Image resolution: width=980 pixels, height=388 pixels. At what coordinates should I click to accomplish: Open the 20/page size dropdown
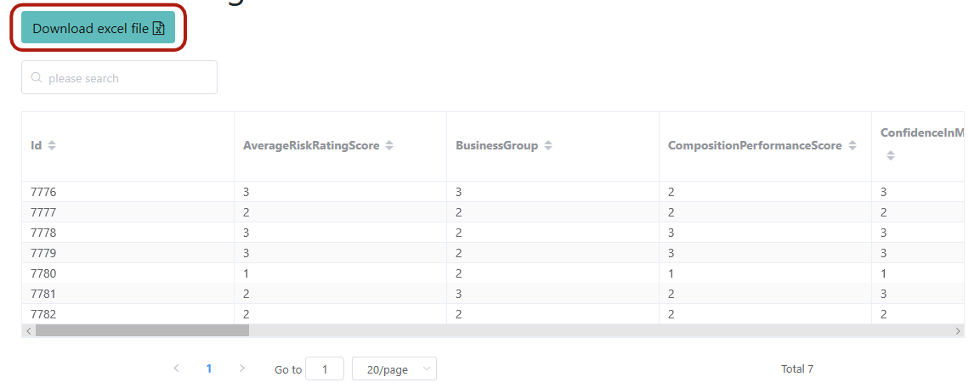pyautogui.click(x=394, y=368)
